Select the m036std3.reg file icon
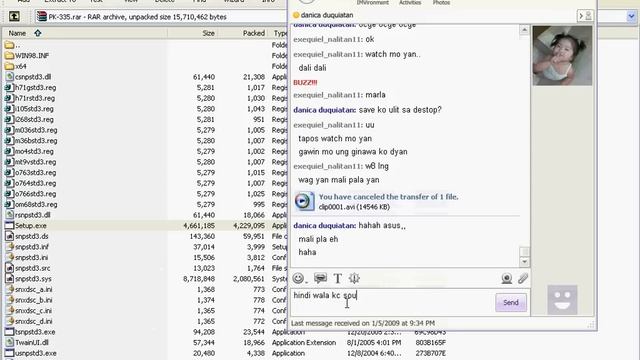Image resolution: width=640 pixels, height=360 pixels. point(9,130)
